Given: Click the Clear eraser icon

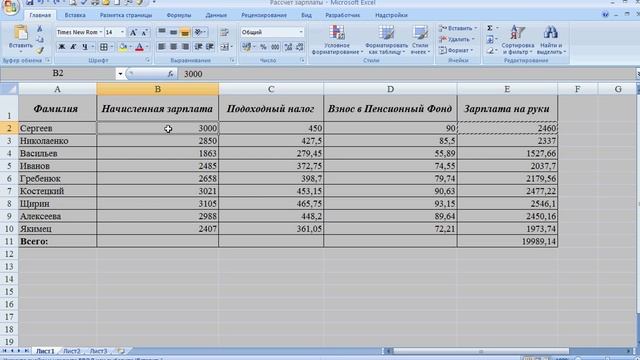Looking at the screenshot, I should 490,51.
